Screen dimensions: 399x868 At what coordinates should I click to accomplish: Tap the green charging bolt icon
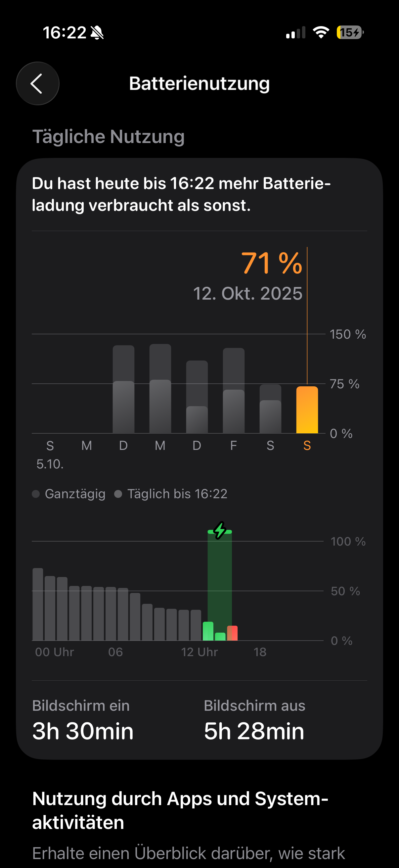point(220,530)
